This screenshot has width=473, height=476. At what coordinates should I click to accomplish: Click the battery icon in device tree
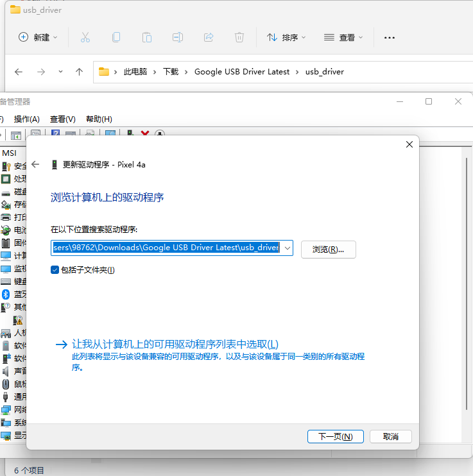[6, 230]
